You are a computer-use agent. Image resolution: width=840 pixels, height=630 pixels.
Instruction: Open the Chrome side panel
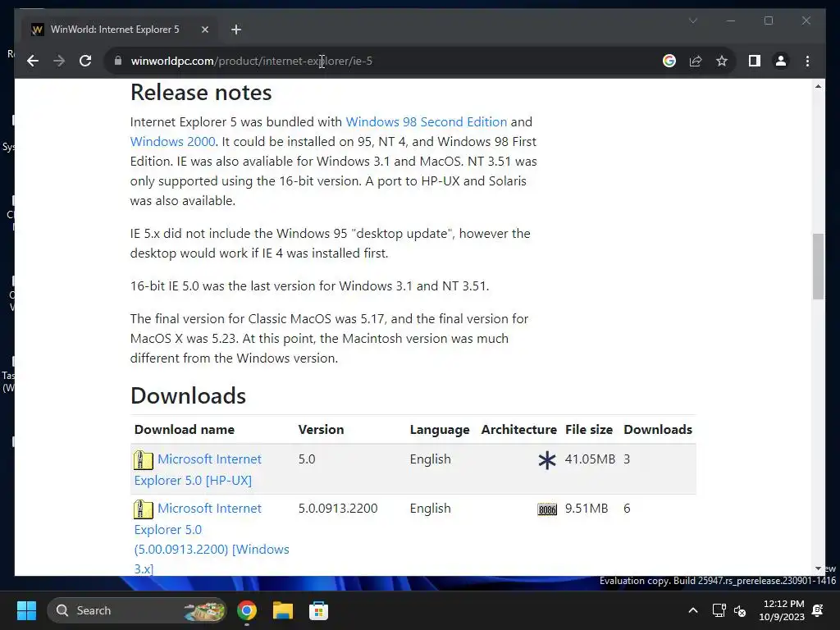(755, 61)
